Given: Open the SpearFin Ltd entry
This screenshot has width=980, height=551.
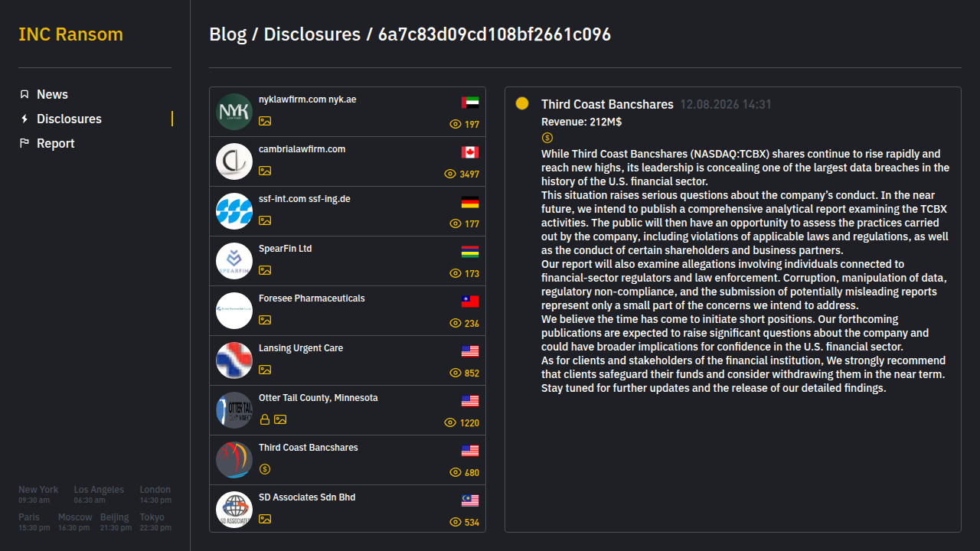Looking at the screenshot, I should 348,261.
